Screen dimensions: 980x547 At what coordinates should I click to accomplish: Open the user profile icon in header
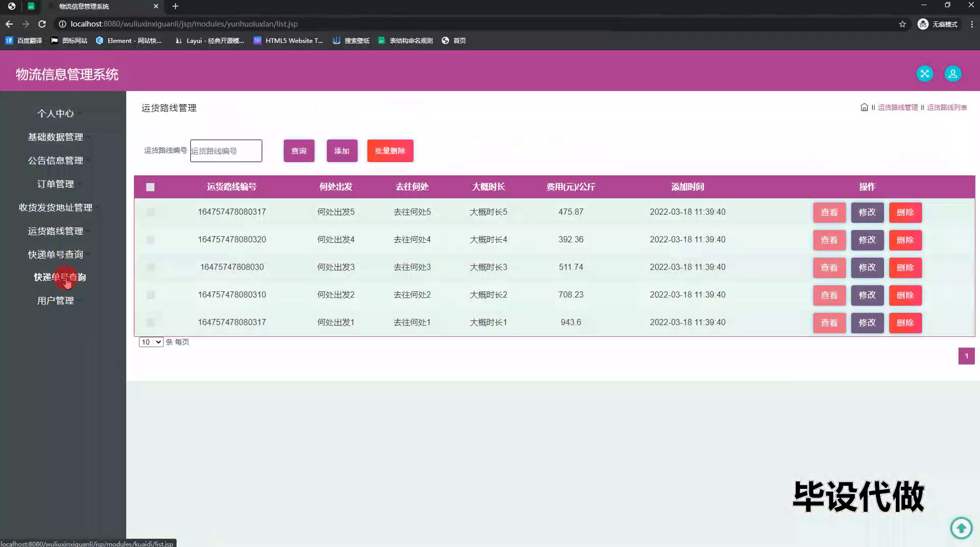(x=952, y=73)
